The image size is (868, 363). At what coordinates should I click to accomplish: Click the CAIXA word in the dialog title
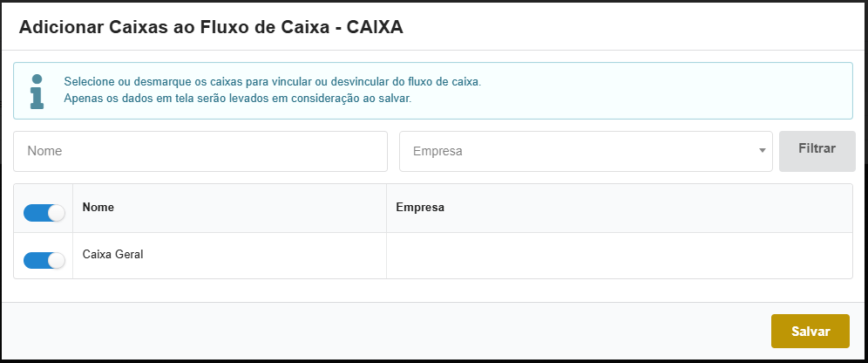375,27
